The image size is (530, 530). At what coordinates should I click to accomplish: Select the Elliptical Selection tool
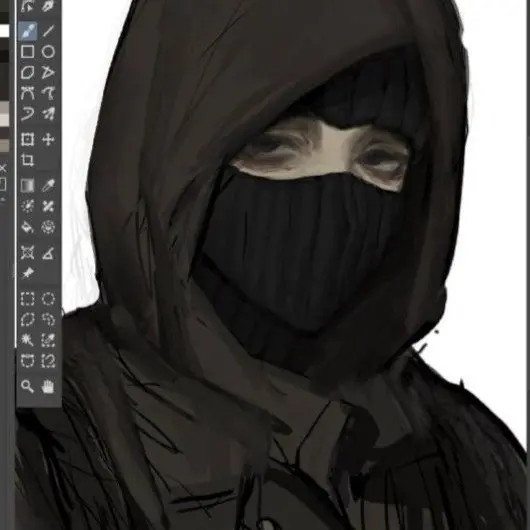pyautogui.click(x=48, y=299)
